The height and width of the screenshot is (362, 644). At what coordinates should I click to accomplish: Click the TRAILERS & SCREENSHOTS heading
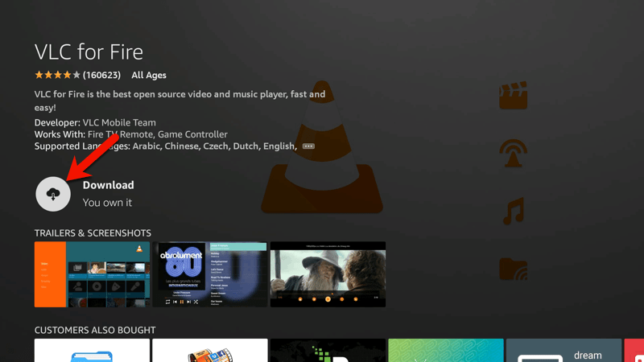[93, 233]
